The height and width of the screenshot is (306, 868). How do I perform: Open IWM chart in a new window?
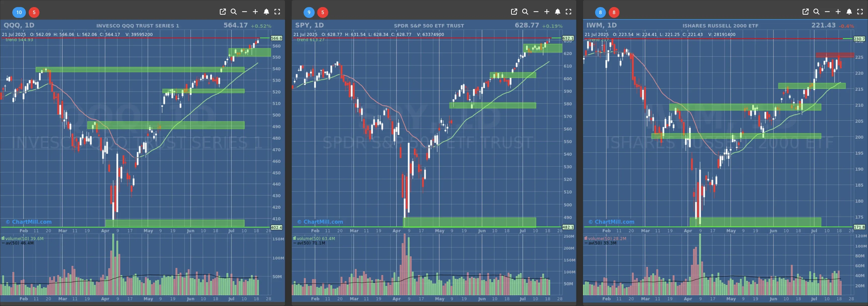[x=805, y=12]
